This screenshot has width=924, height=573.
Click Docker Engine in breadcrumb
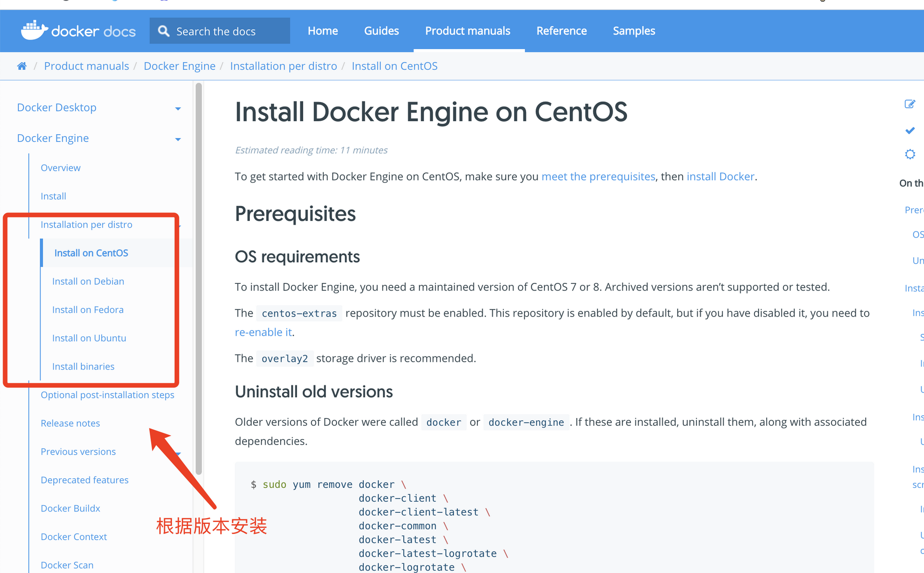[x=180, y=66]
